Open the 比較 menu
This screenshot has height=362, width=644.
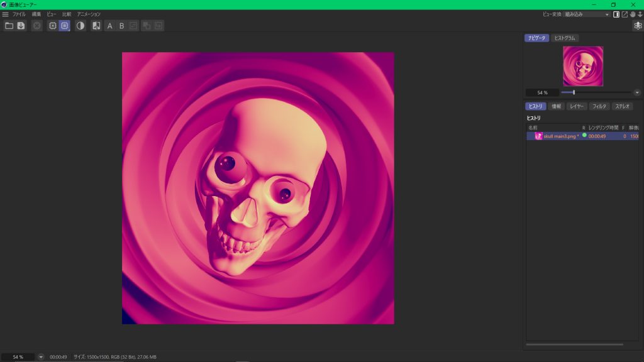pyautogui.click(x=67, y=14)
